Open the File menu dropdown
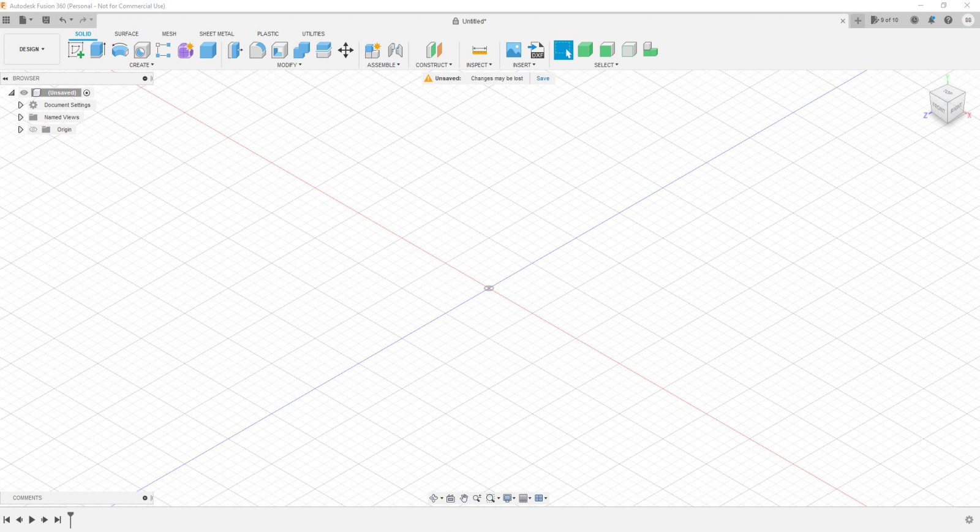The image size is (980, 532). point(26,20)
